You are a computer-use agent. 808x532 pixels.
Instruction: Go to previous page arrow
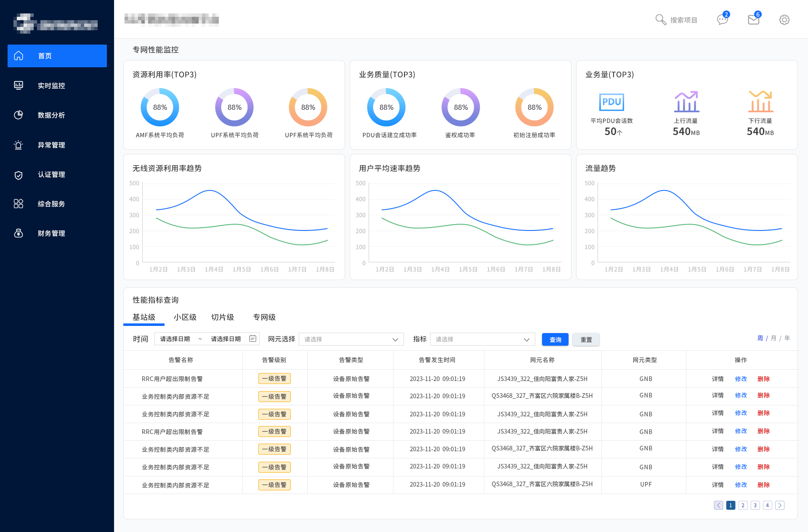pyautogui.click(x=718, y=505)
